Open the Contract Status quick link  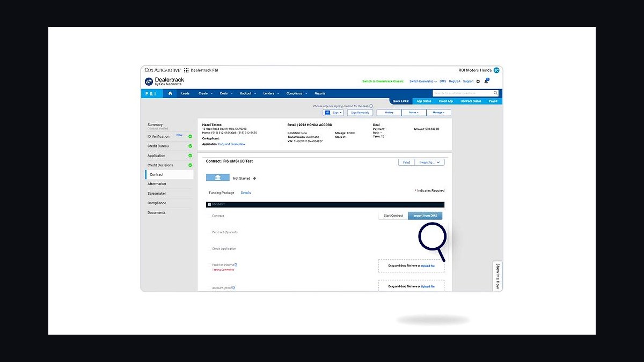(471, 101)
